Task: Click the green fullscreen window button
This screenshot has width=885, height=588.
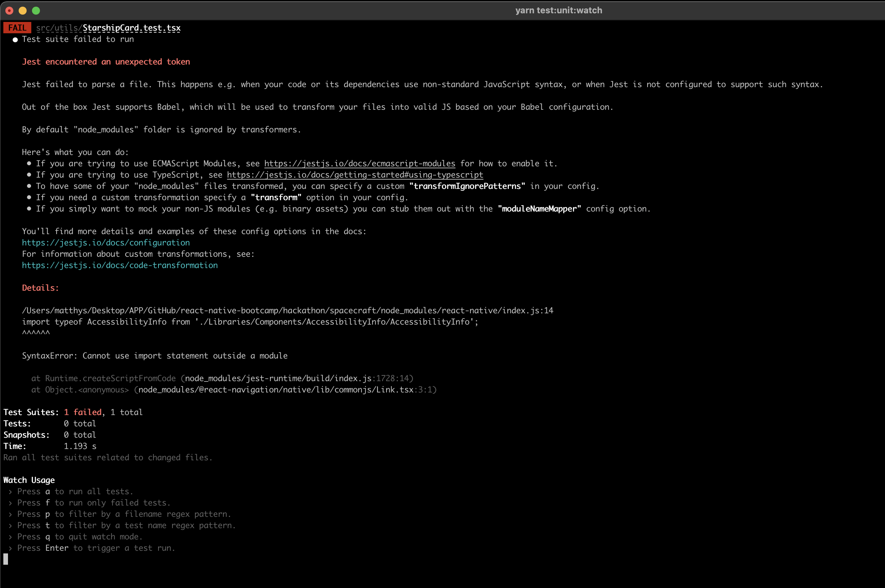Action: (x=36, y=11)
